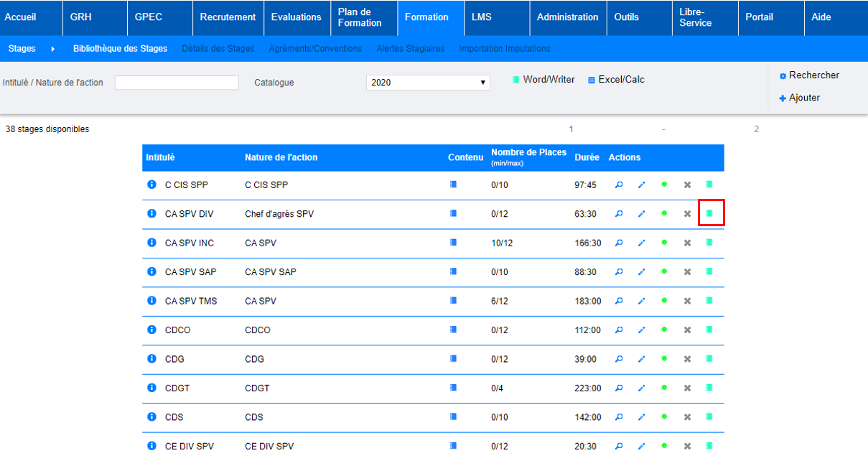
Task: Click the Rechercher button
Action: 808,75
